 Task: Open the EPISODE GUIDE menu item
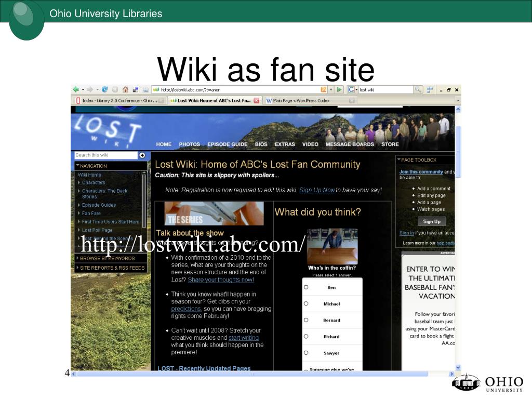[x=228, y=144]
